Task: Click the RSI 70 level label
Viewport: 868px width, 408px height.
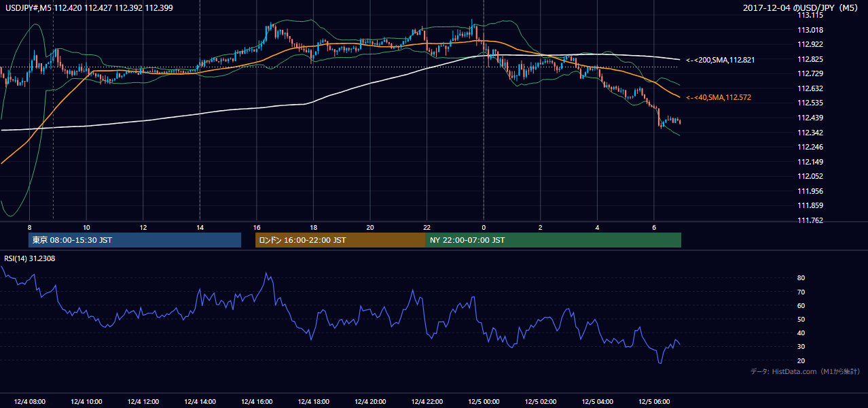Action: pos(801,292)
